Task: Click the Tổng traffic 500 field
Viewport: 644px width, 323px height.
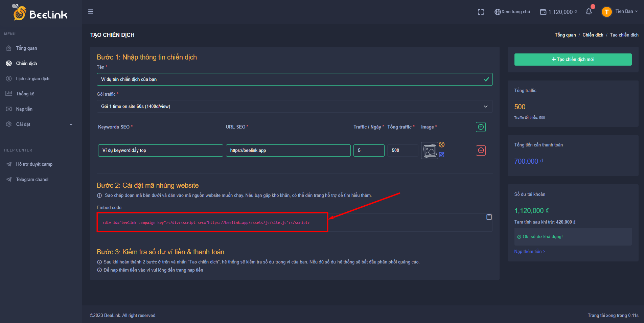Action: (x=402, y=151)
